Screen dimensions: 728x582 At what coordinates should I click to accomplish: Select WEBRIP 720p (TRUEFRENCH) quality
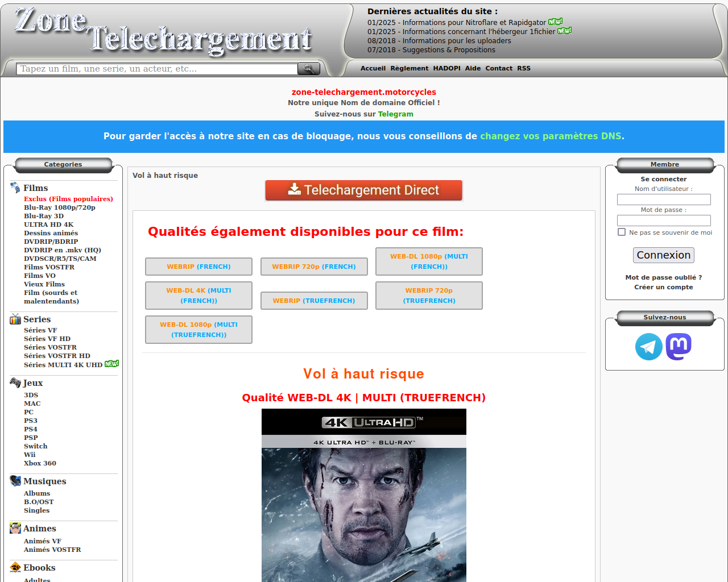[x=429, y=296]
